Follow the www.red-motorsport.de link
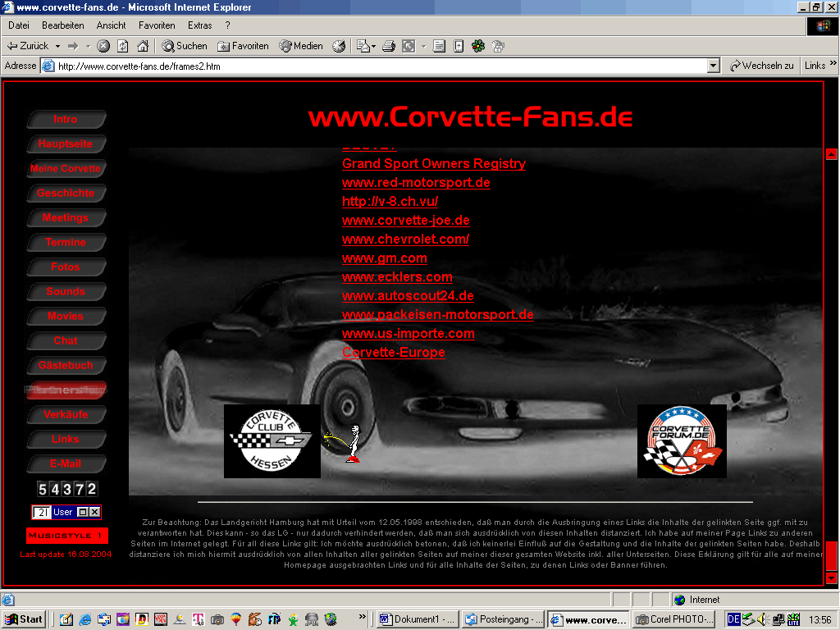 pyautogui.click(x=416, y=183)
